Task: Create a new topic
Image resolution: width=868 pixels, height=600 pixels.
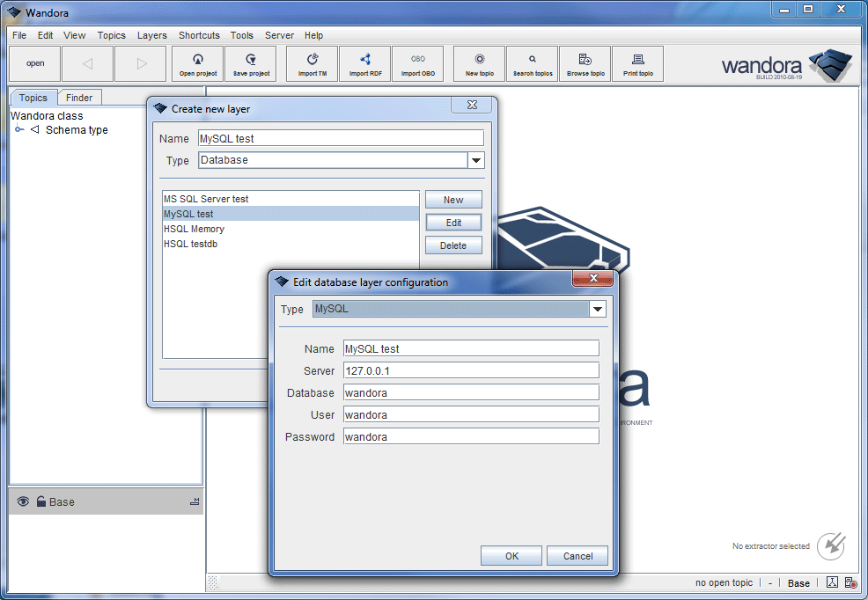Action: tap(478, 63)
